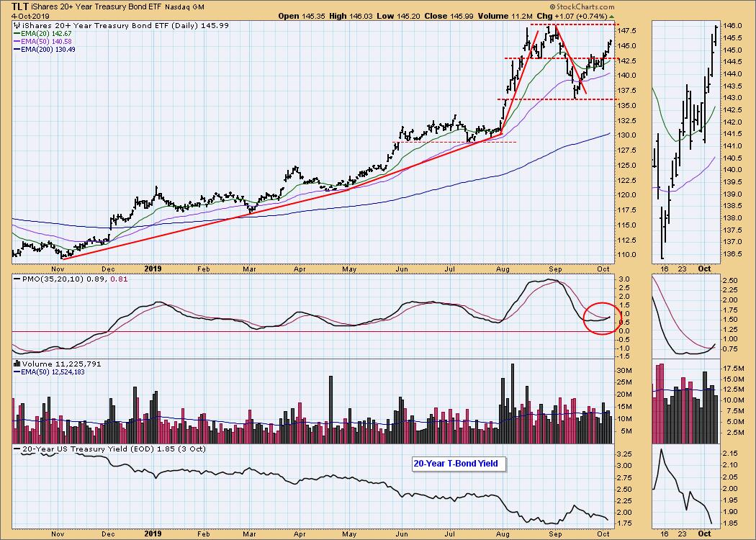The image size is (756, 540).
Task: Click the '3.25' yield axis label
Action: click(625, 454)
